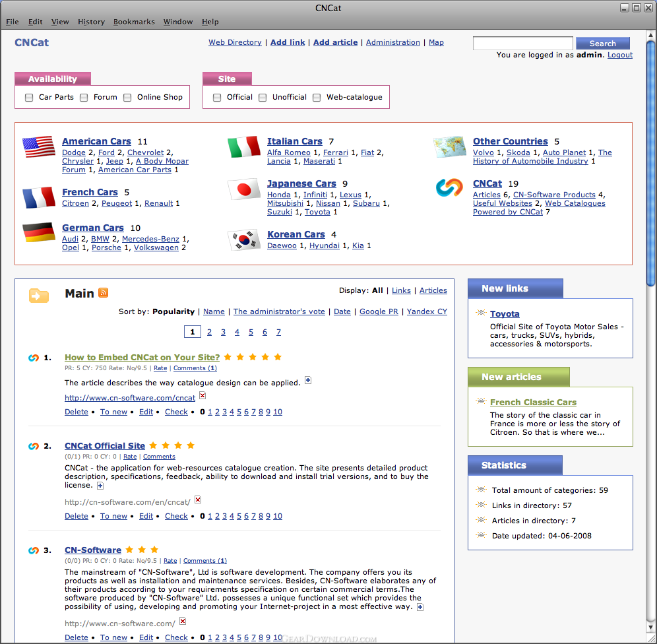
Task: Click the American flag icon
Action: tap(38, 146)
